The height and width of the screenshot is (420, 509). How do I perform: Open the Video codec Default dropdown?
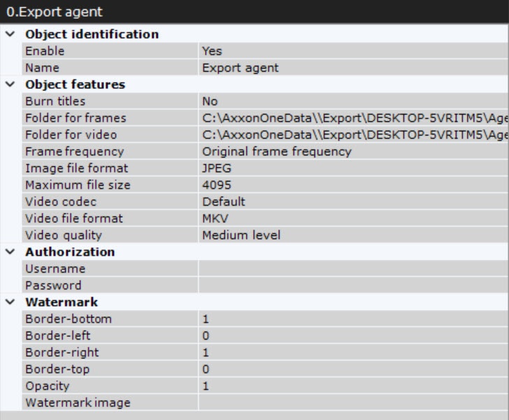coord(353,202)
